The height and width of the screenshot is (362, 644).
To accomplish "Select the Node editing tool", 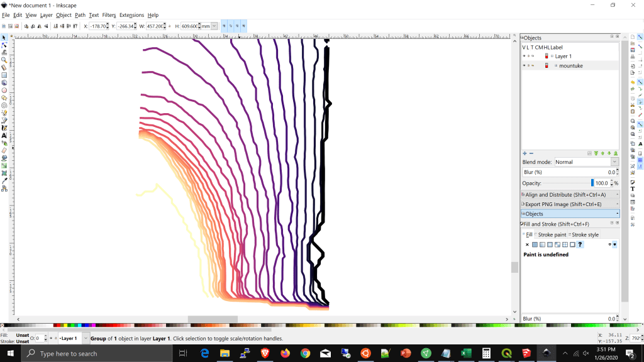I will pos(4,45).
